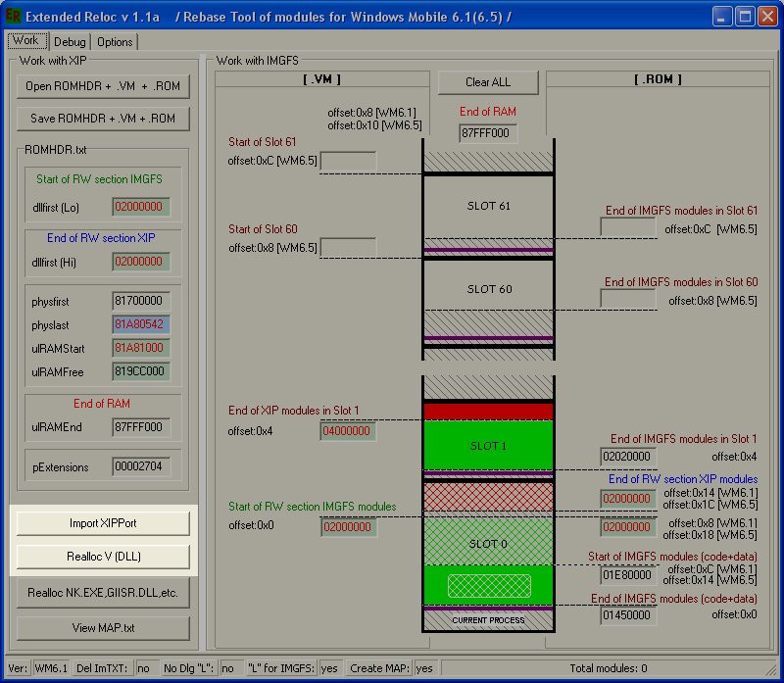The image size is (784, 683).
Task: Minimize the Extended Reloc window
Action: click(x=721, y=17)
